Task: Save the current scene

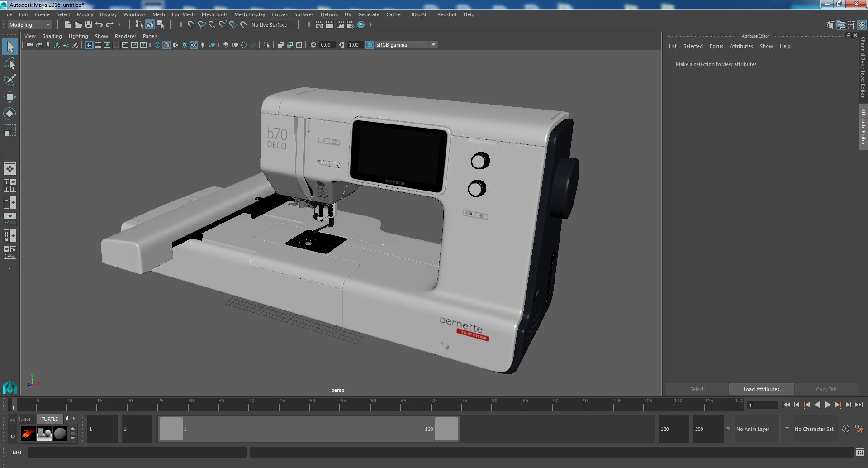Action: click(x=89, y=24)
